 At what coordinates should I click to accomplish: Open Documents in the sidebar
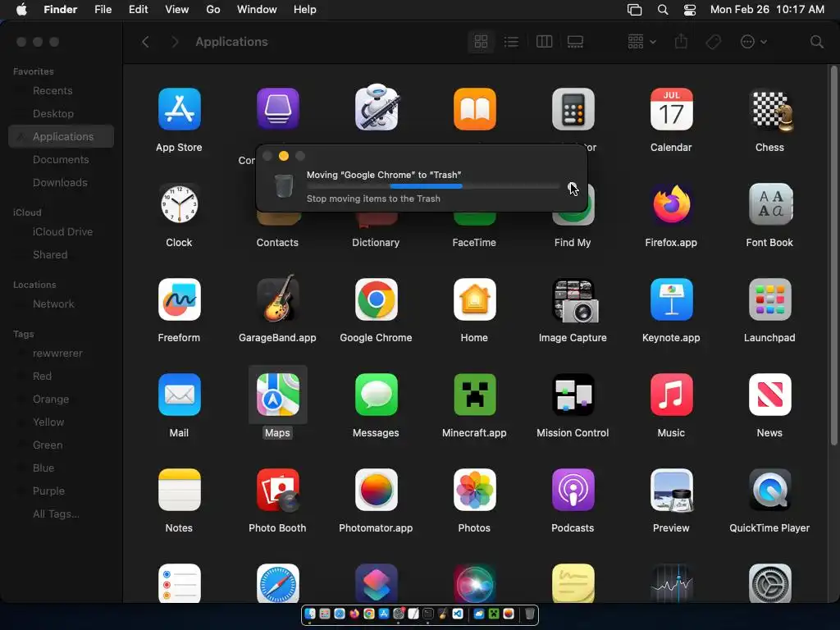point(61,160)
